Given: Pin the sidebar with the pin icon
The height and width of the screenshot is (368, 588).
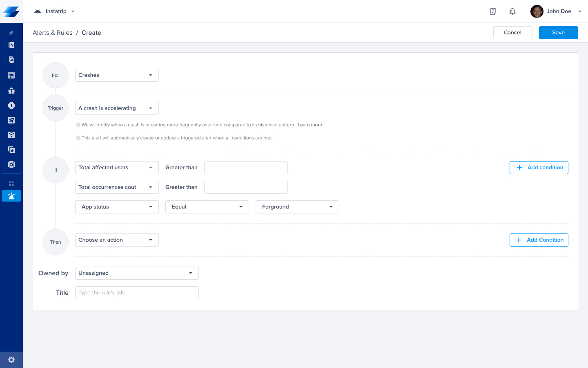Looking at the screenshot, I should 11,33.
